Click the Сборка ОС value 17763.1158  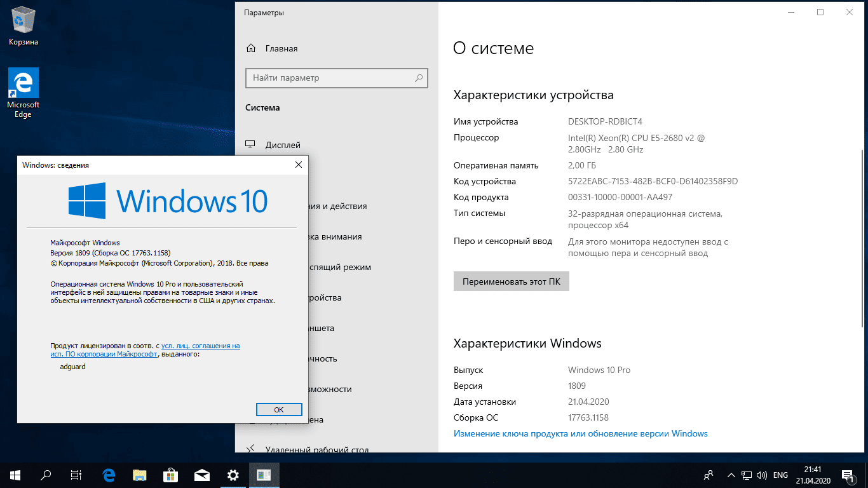click(588, 417)
